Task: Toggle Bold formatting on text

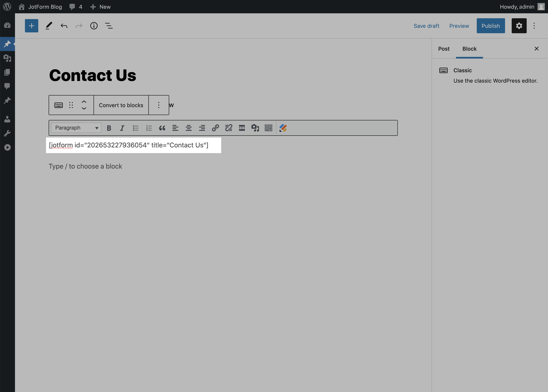Action: 108,128
